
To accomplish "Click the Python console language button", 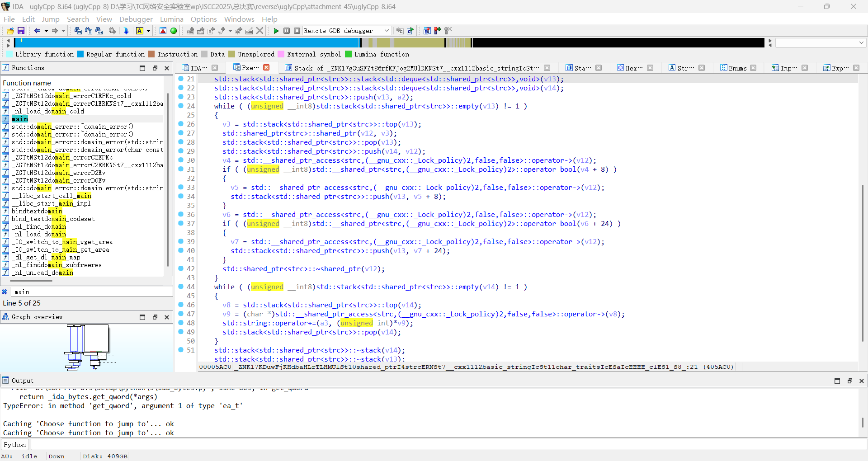I will (x=15, y=445).
